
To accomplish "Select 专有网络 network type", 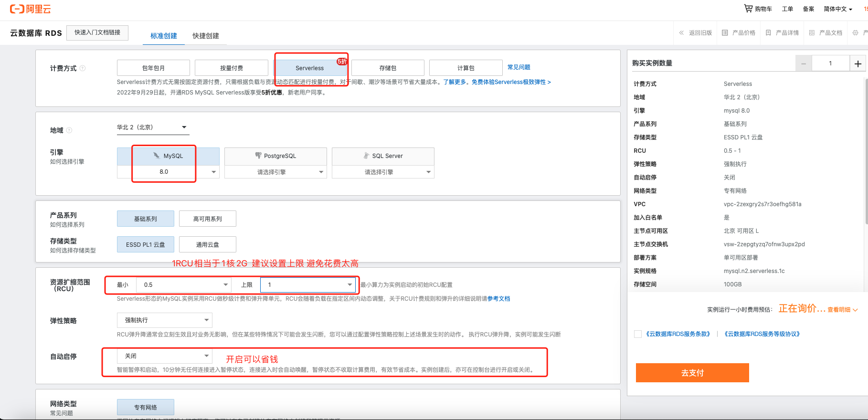I will pyautogui.click(x=146, y=407).
